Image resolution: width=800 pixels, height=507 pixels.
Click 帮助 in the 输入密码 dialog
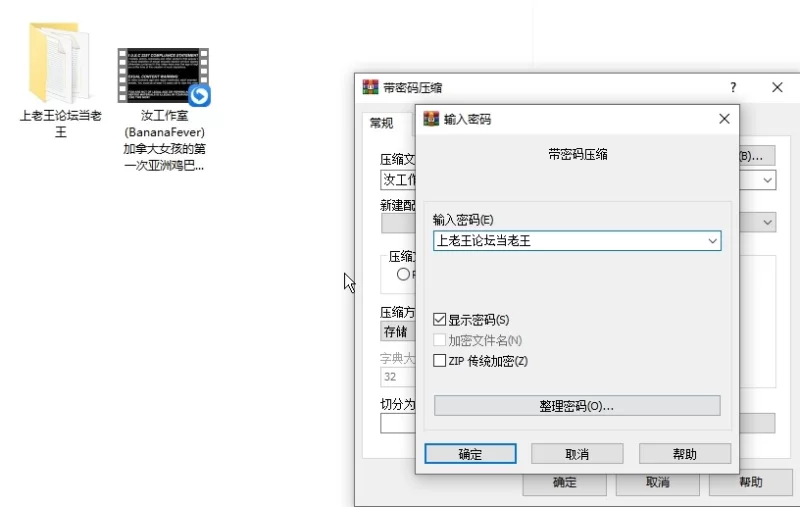click(x=685, y=454)
